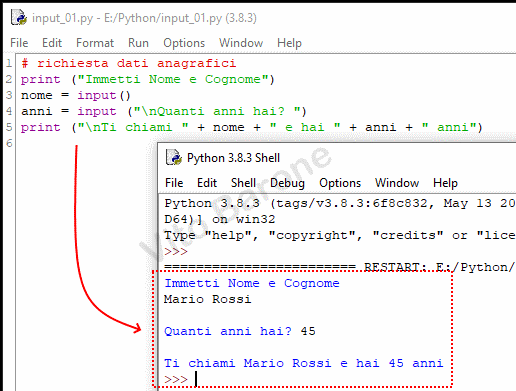516x391 pixels.
Task: Click the Python icon in the editor title bar
Action: pyautogui.click(x=19, y=18)
